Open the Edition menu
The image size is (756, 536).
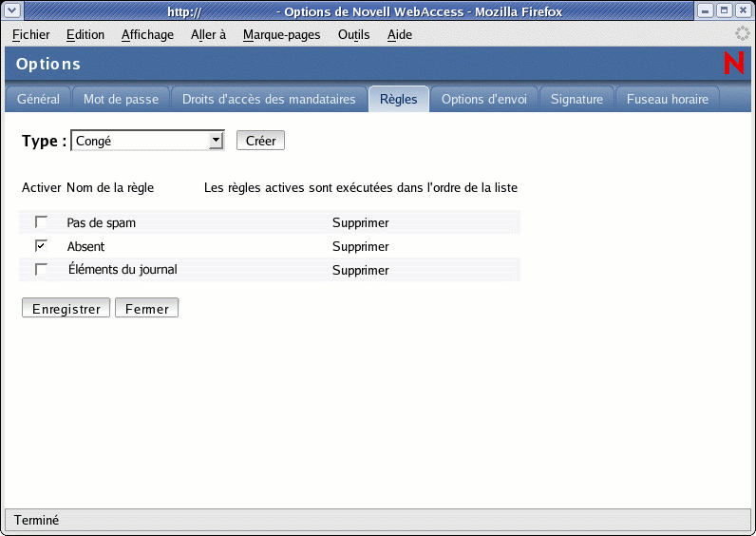[85, 35]
